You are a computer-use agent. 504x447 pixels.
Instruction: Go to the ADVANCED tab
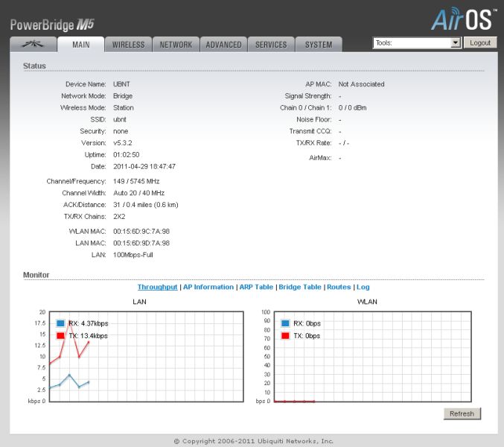223,45
